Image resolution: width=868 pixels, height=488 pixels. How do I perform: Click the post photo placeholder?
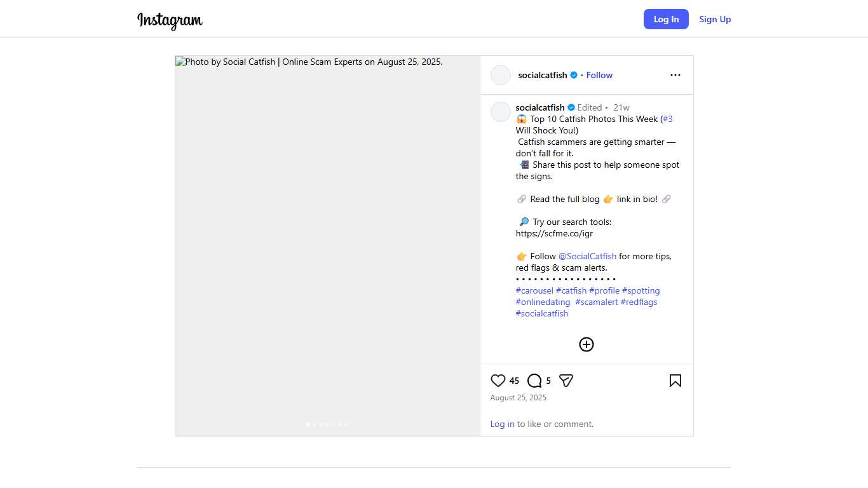click(x=327, y=241)
